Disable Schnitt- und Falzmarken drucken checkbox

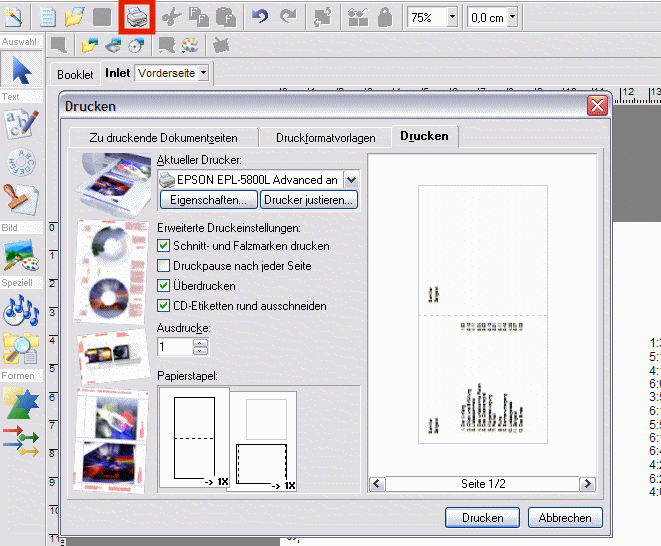[165, 246]
